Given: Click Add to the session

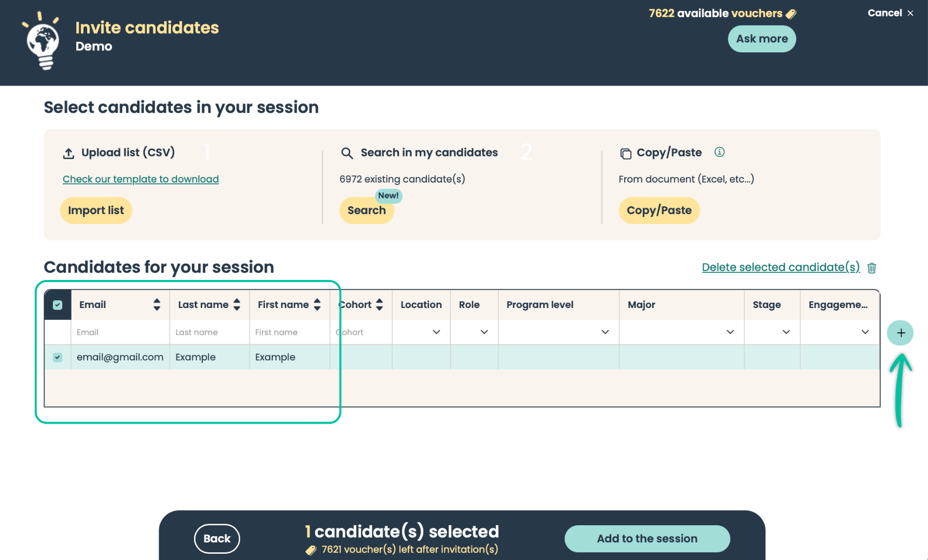Looking at the screenshot, I should tap(646, 539).
